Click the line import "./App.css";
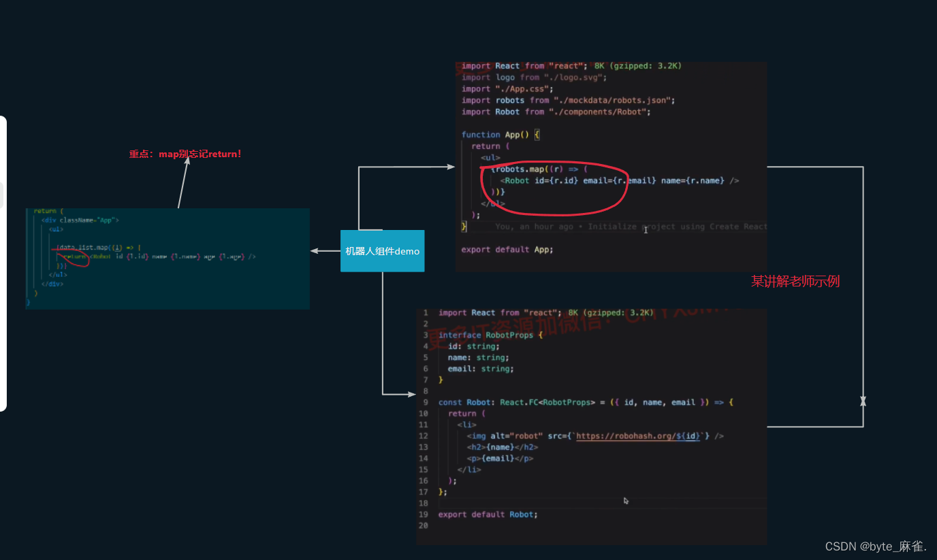 (507, 89)
